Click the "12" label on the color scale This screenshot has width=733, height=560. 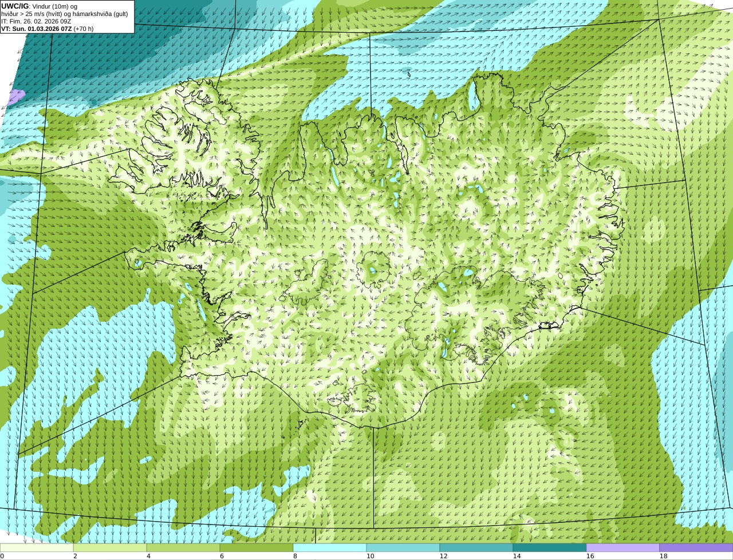point(443,556)
